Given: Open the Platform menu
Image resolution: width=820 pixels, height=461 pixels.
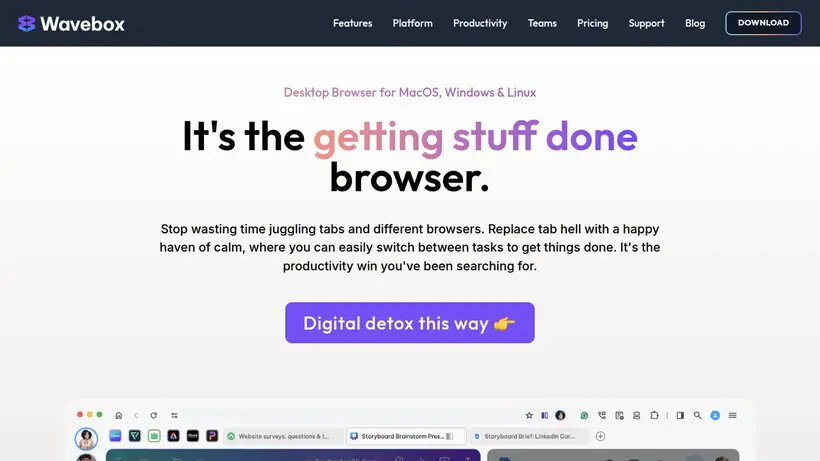Looking at the screenshot, I should tap(413, 23).
